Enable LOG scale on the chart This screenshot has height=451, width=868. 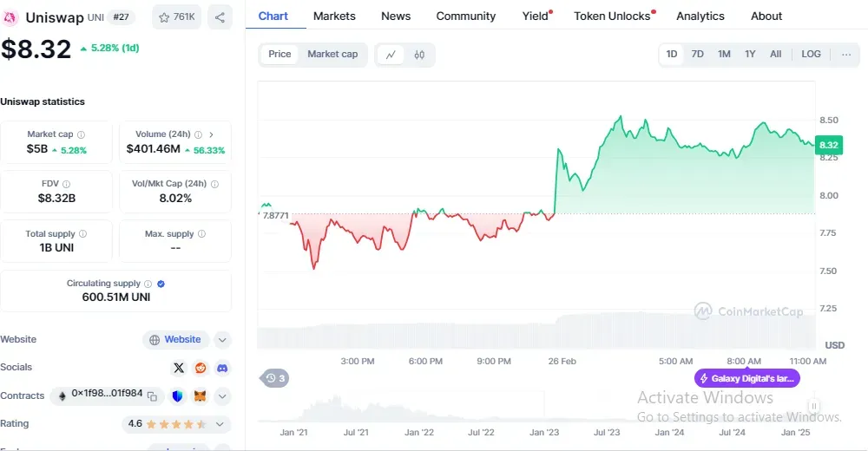(811, 54)
